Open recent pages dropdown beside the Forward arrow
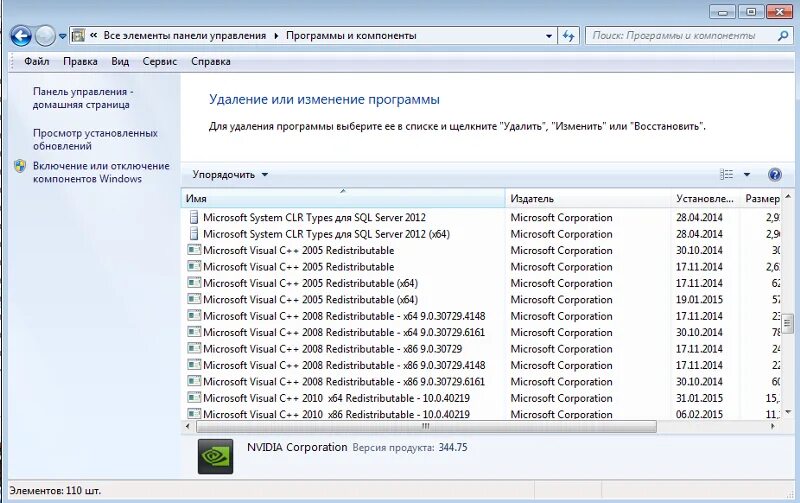Viewport: 800px width, 503px height. 63,36
